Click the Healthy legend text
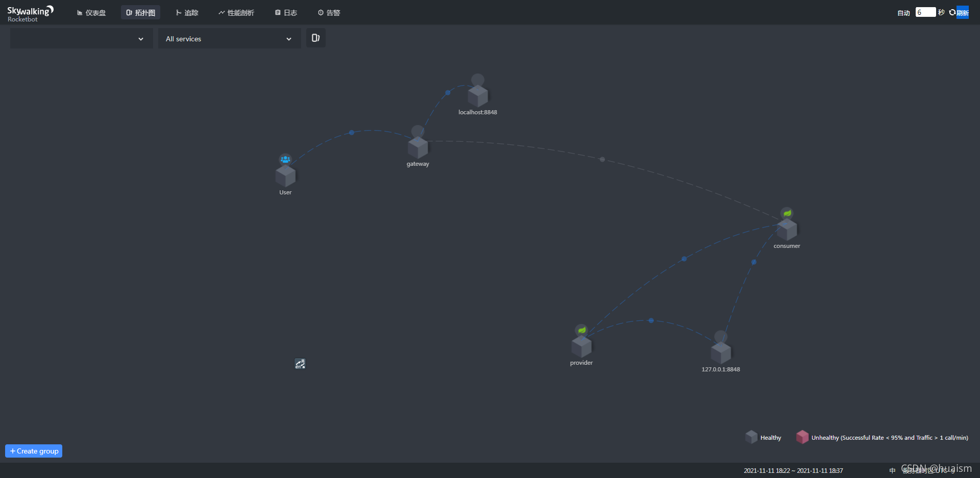The height and width of the screenshot is (478, 980). coord(771,438)
